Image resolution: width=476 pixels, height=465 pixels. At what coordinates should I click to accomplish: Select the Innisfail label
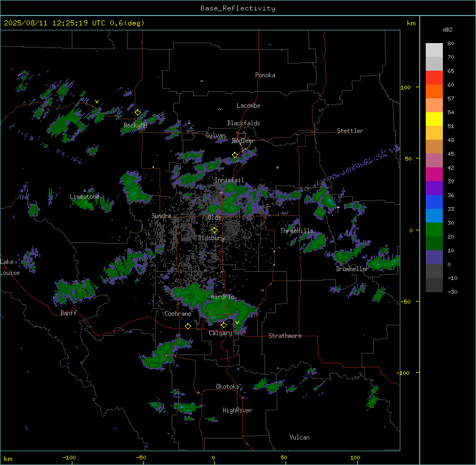[229, 180]
